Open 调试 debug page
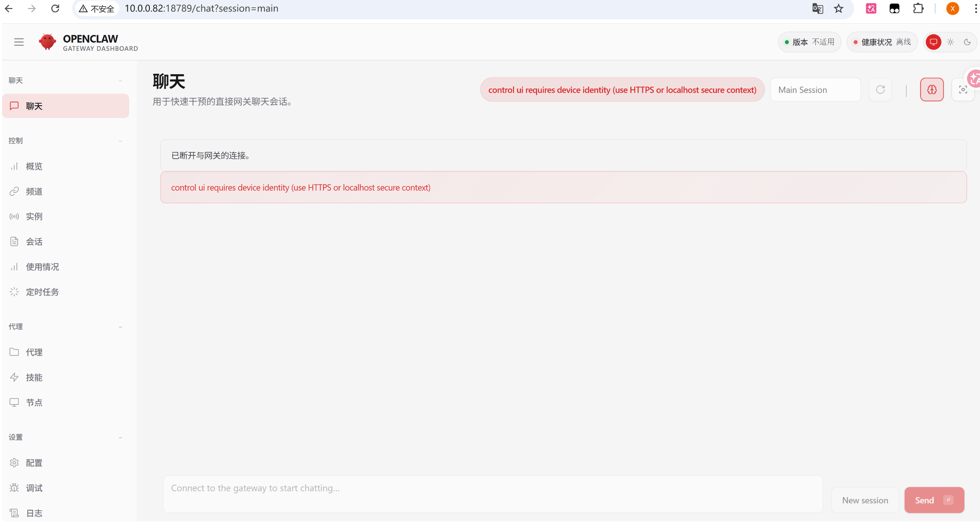This screenshot has height=525, width=980. tap(34, 488)
